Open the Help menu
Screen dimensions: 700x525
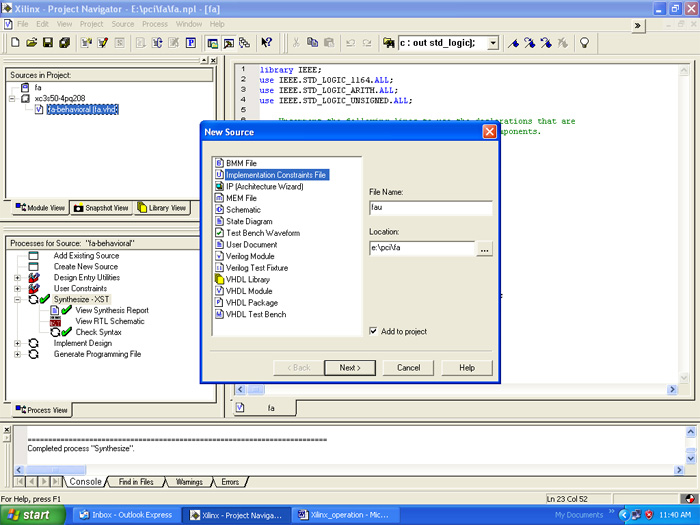pos(217,24)
